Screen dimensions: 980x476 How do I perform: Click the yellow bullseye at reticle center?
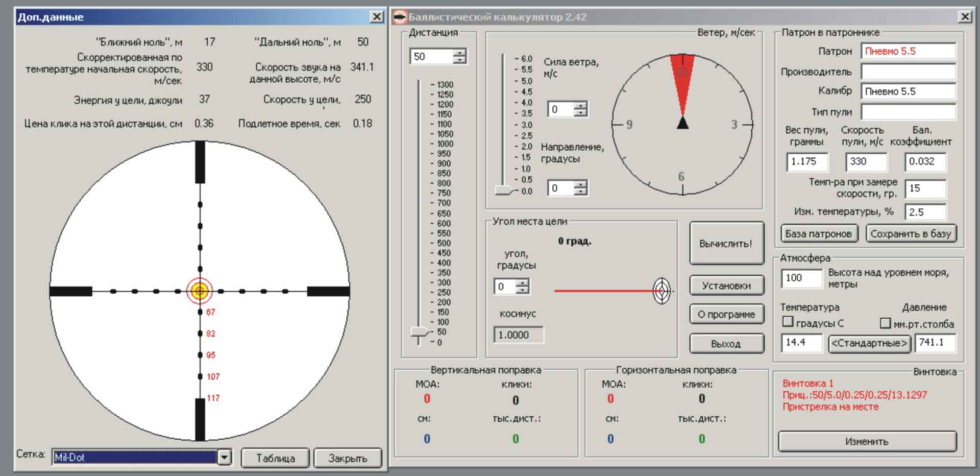point(200,291)
